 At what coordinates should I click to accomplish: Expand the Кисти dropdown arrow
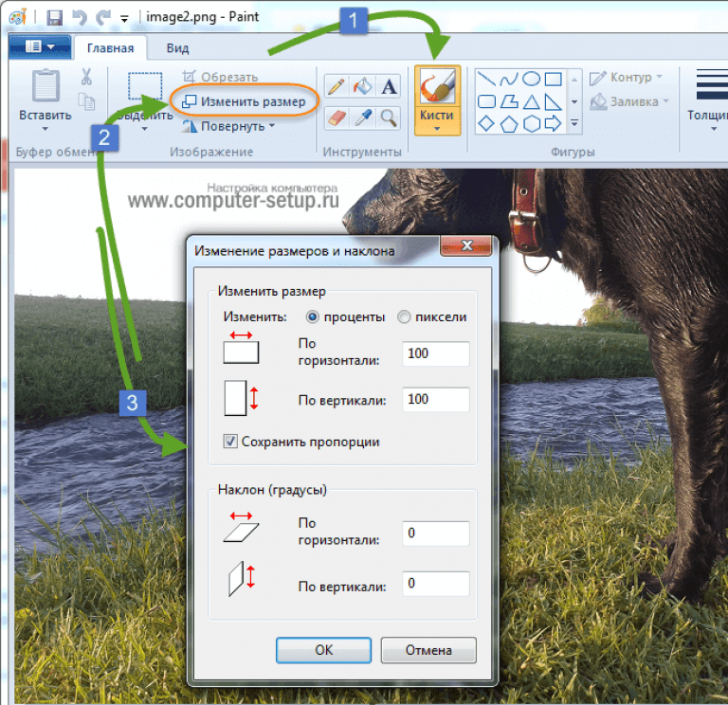point(437,129)
